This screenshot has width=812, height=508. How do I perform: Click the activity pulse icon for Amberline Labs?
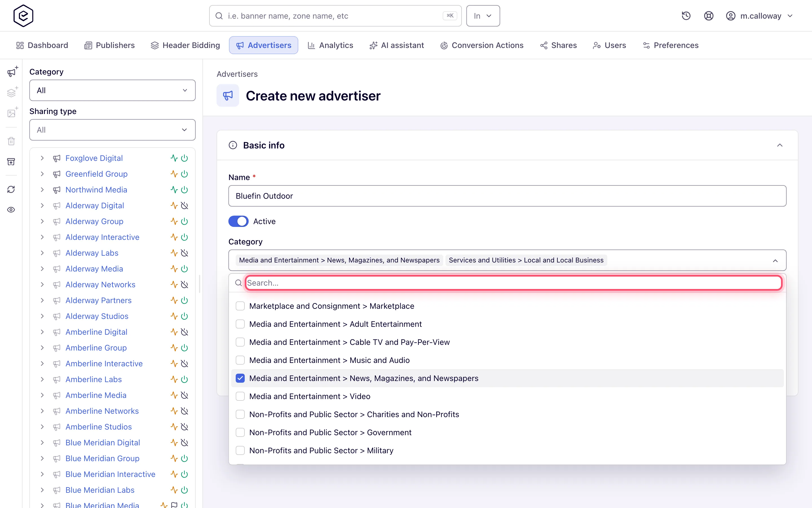[174, 379]
